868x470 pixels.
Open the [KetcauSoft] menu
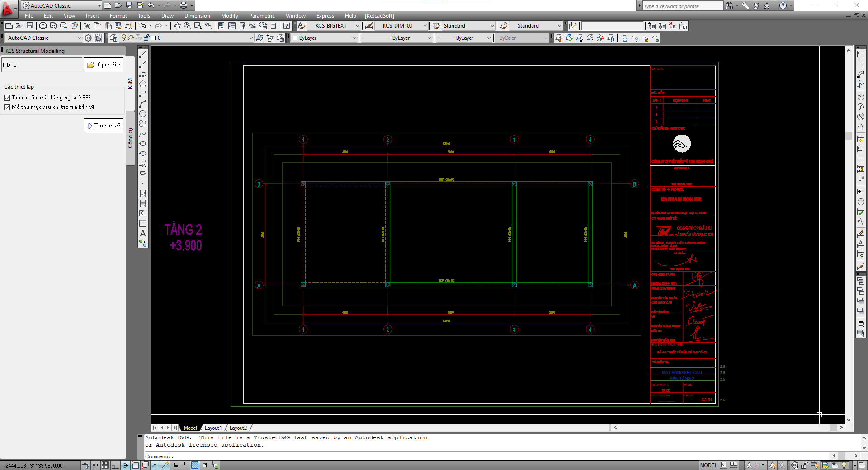click(x=379, y=16)
